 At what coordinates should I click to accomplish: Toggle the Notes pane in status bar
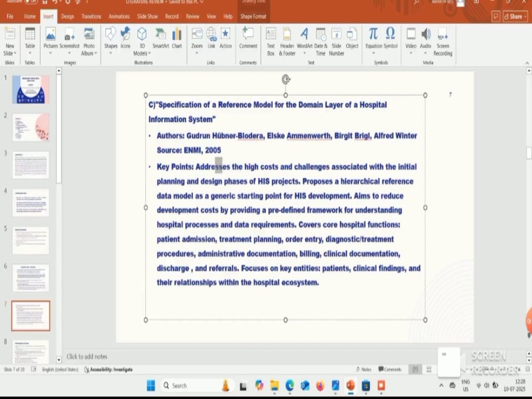pos(363,369)
